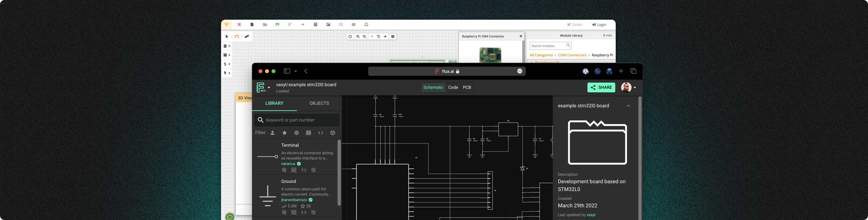Image resolution: width=868 pixels, height=220 pixels.
Task: Collapse the example stm32l0 board panel
Action: pos(628,106)
